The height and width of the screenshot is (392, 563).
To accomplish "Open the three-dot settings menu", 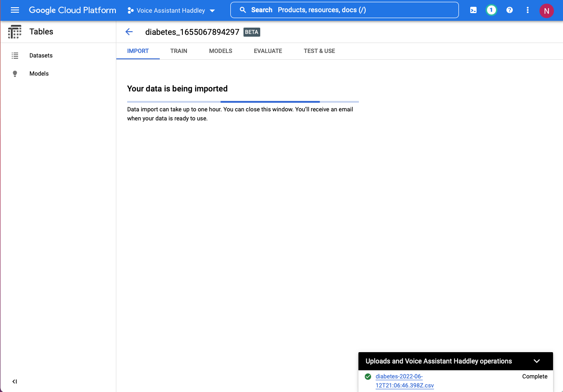I will click(528, 10).
